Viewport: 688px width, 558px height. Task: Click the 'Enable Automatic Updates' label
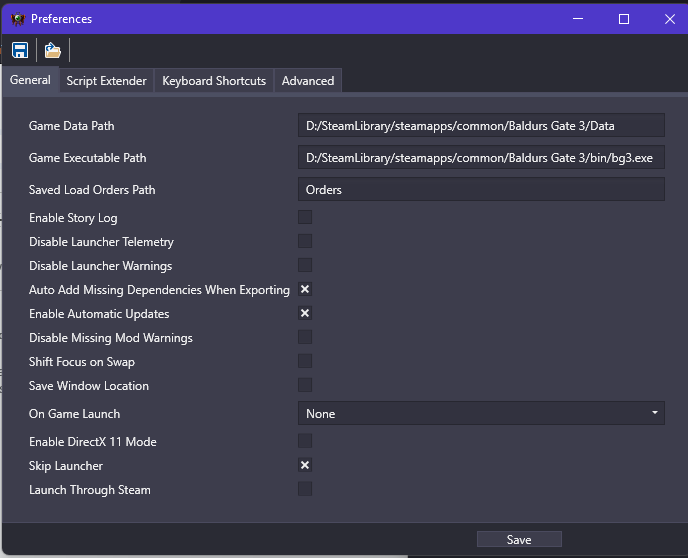point(99,314)
